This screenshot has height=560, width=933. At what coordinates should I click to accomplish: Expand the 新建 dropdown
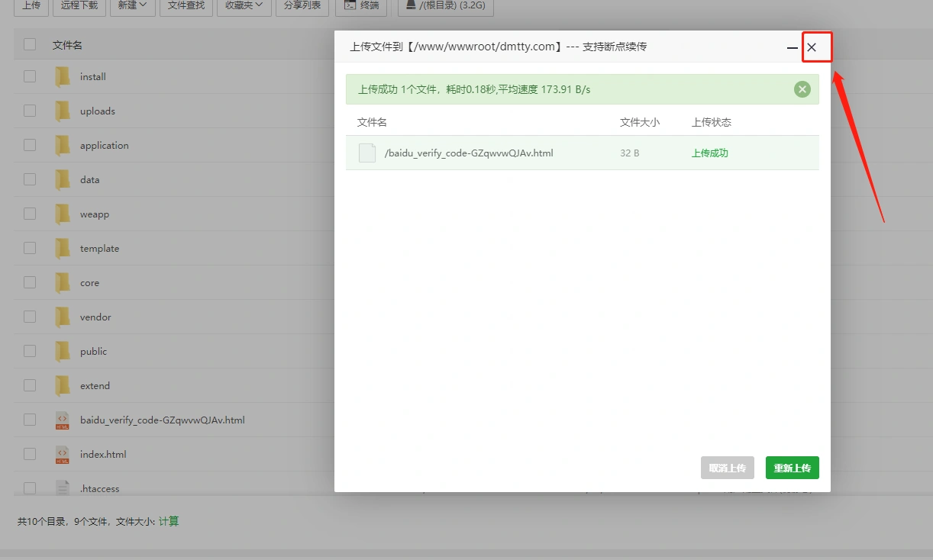[133, 6]
